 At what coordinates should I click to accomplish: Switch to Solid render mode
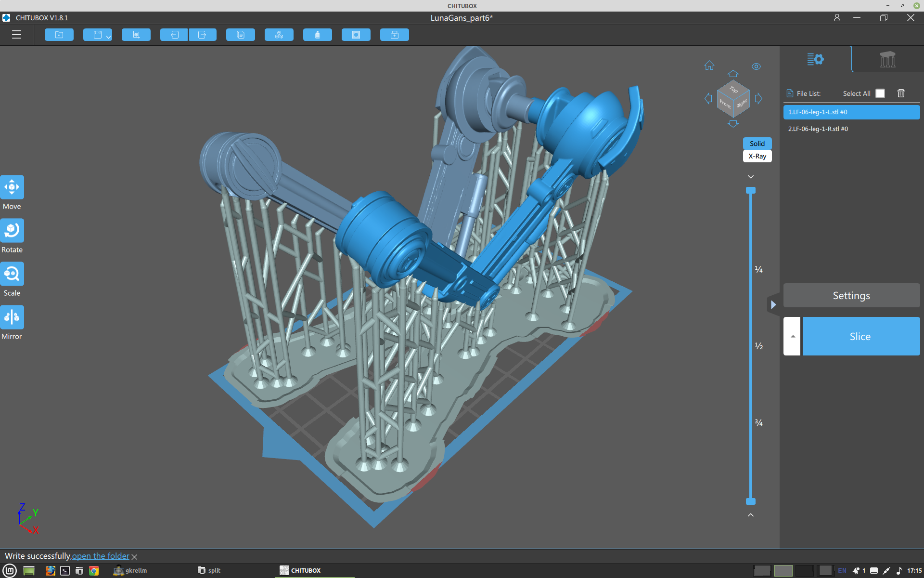pos(757,144)
